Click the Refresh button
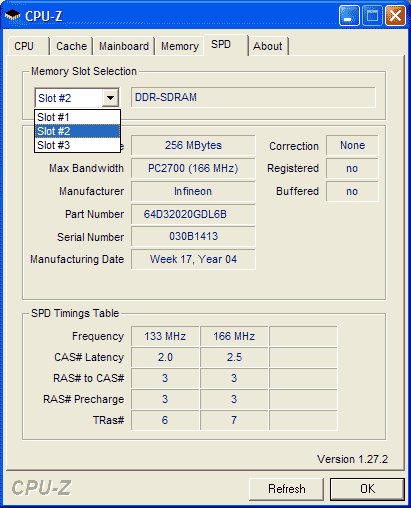This screenshot has width=411, height=508. point(286,489)
